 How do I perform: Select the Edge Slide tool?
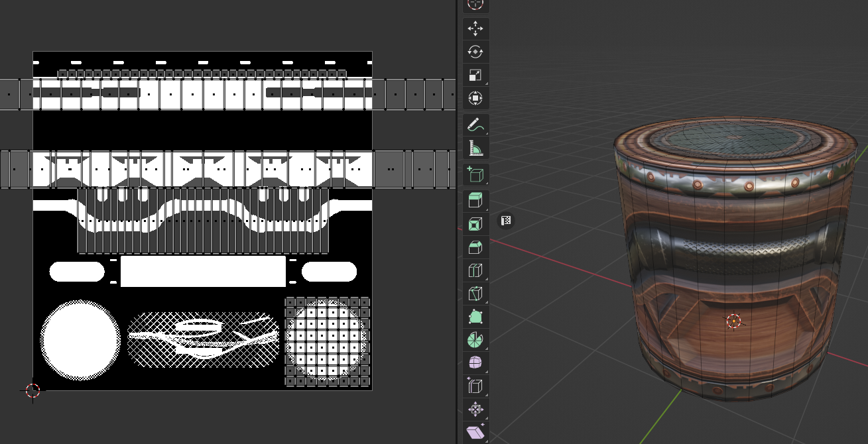click(x=475, y=386)
